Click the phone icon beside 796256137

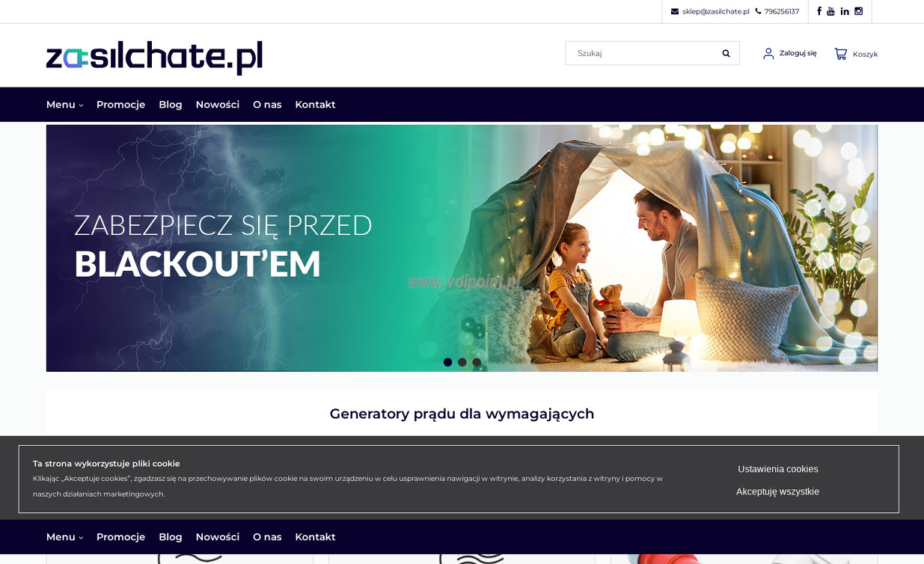pyautogui.click(x=758, y=11)
